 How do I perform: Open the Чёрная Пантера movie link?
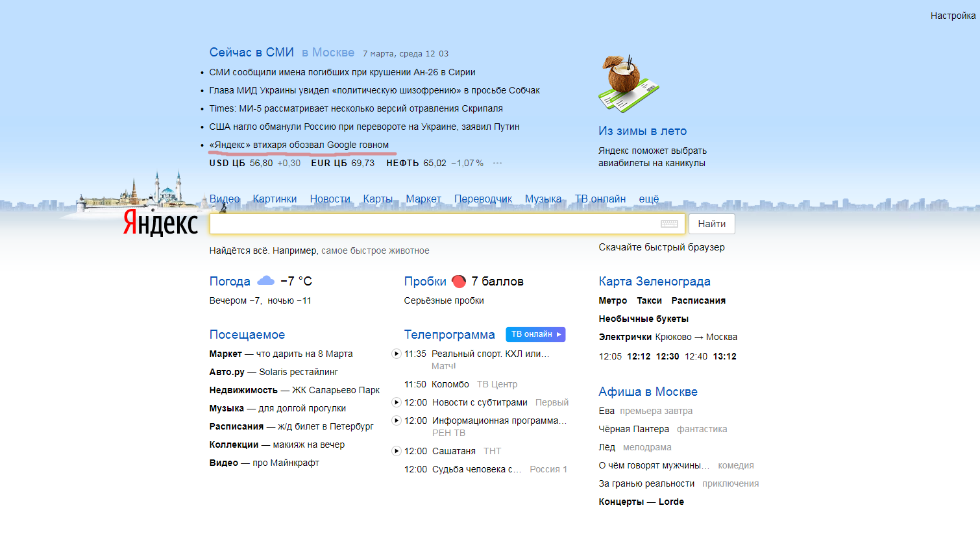pyautogui.click(x=633, y=429)
